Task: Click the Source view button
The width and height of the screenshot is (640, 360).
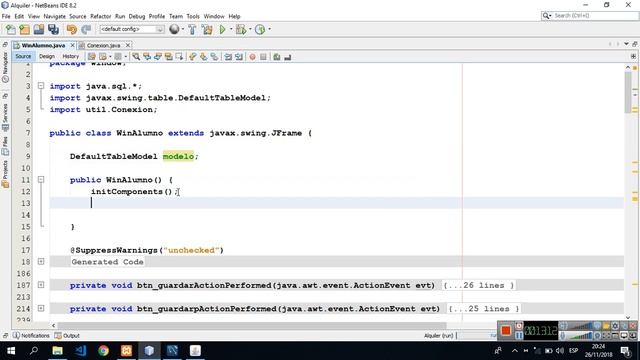Action: pyautogui.click(x=23, y=56)
